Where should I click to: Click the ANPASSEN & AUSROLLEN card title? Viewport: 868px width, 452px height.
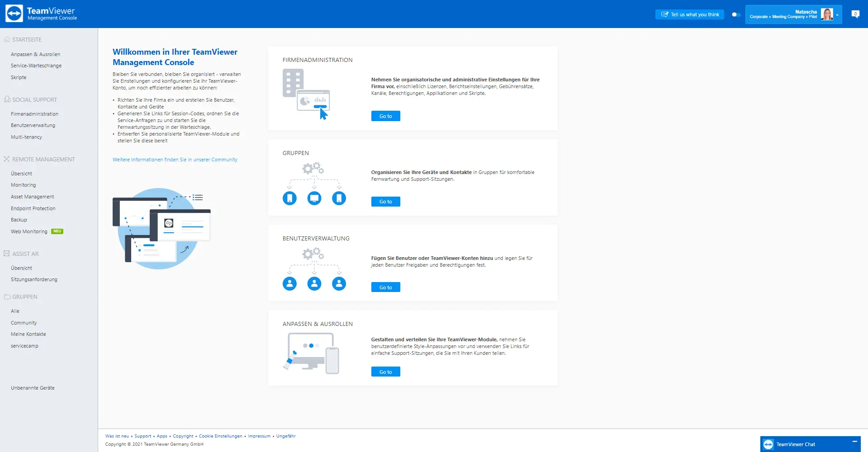(318, 324)
